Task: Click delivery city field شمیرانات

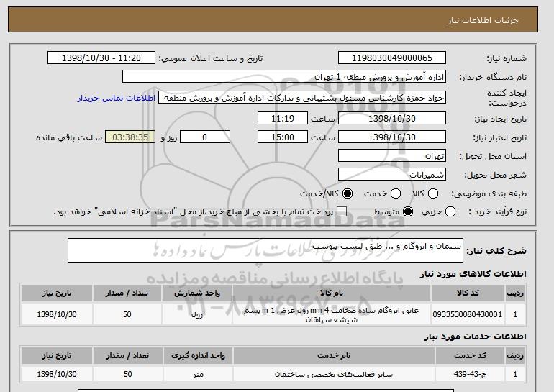Action: point(392,175)
